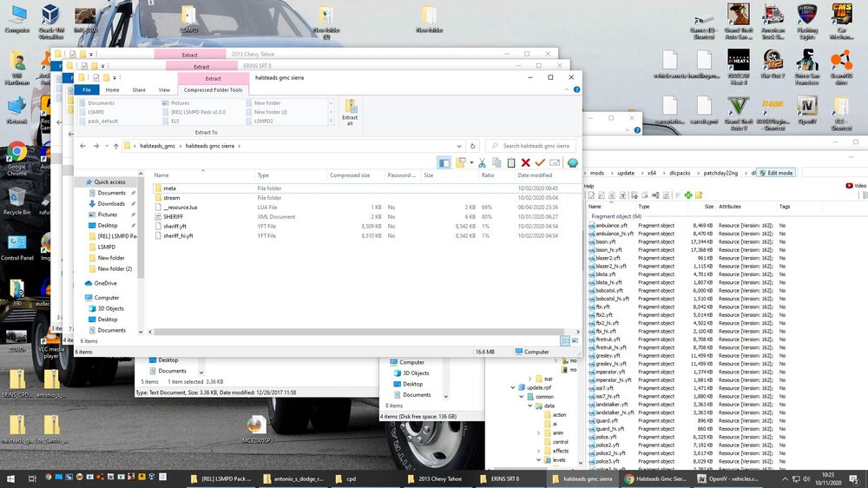The image size is (868, 488).
Task: Toggle the preview pane layout button
Action: pos(444,162)
